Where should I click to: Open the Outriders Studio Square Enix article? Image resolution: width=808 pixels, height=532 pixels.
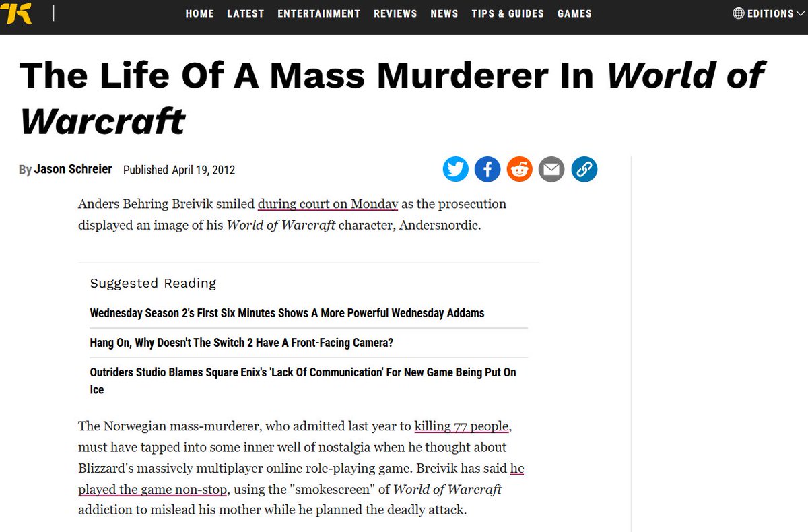coord(303,380)
